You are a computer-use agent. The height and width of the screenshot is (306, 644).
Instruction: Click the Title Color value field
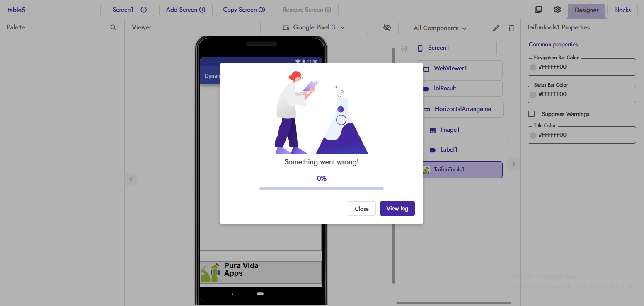click(x=584, y=135)
